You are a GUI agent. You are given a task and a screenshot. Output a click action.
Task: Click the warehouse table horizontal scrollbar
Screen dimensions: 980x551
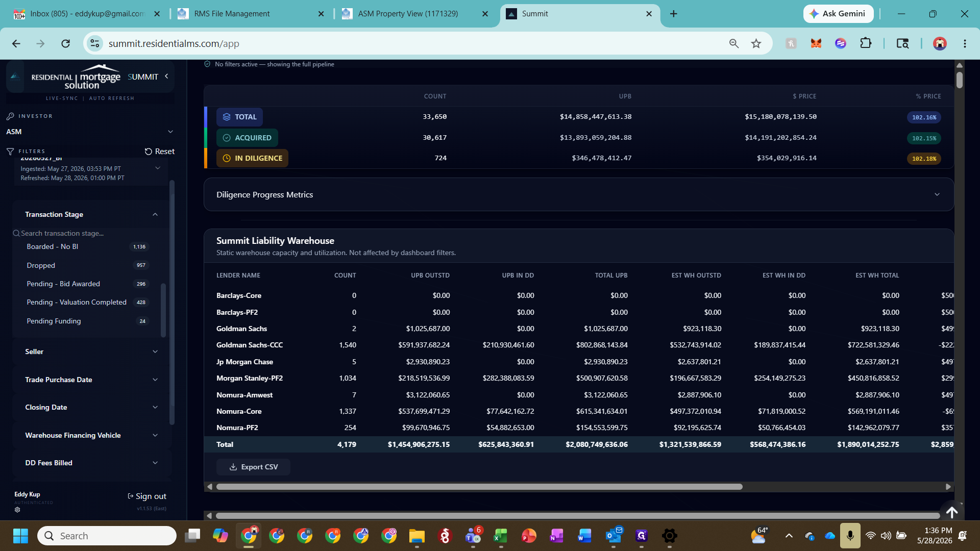479,487
